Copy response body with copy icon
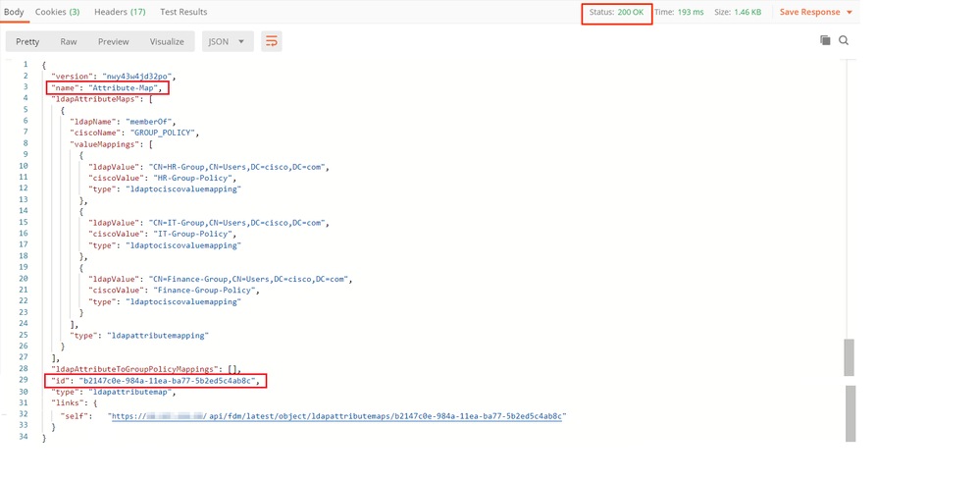The width and height of the screenshot is (980, 481). [825, 40]
